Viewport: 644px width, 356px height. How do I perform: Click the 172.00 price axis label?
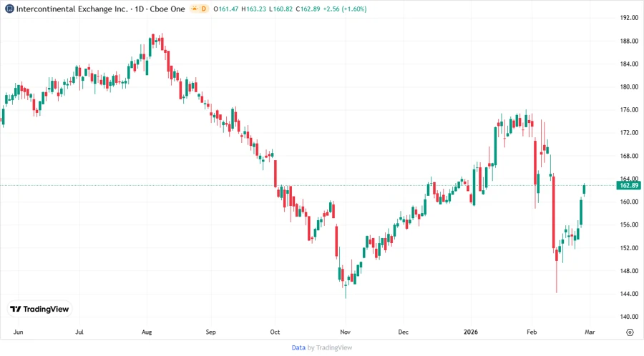(629, 132)
